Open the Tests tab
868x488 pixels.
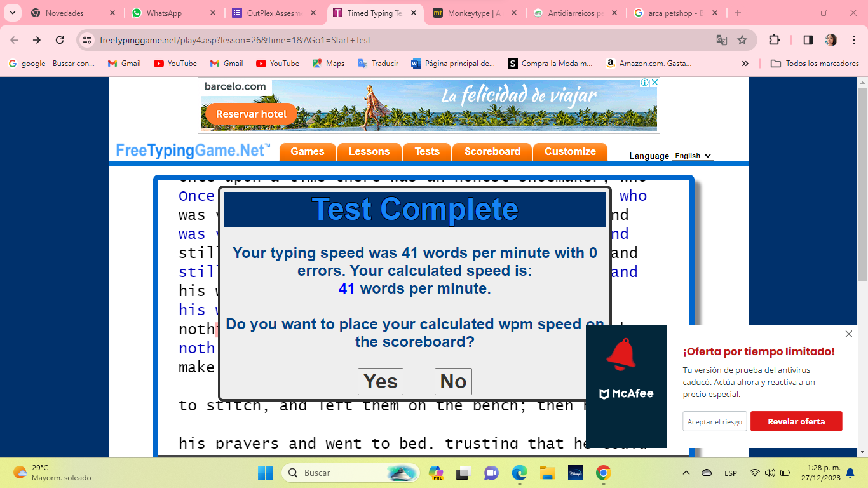pyautogui.click(x=427, y=152)
